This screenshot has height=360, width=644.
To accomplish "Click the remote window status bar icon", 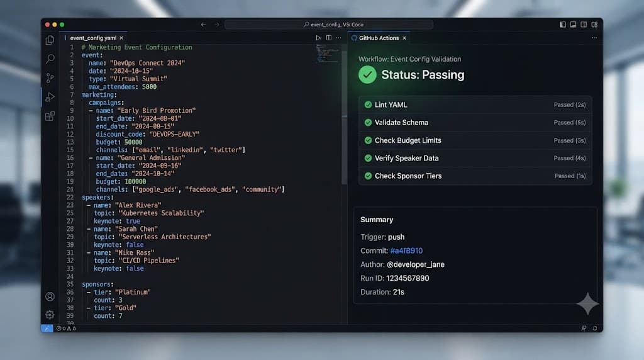I will [x=47, y=329].
